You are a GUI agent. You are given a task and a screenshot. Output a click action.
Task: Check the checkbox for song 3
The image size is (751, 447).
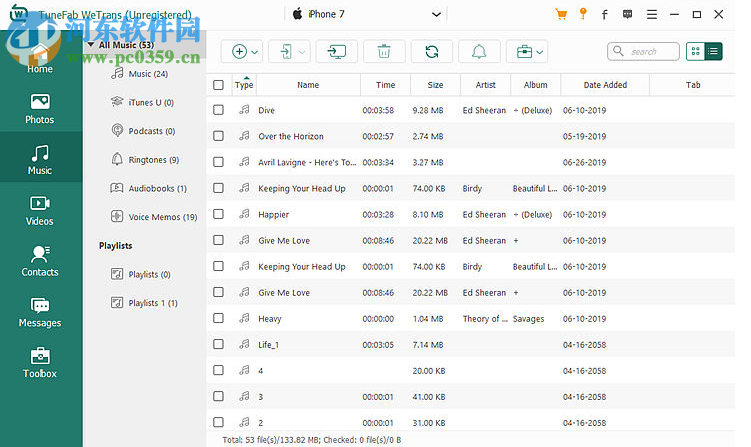click(x=218, y=396)
